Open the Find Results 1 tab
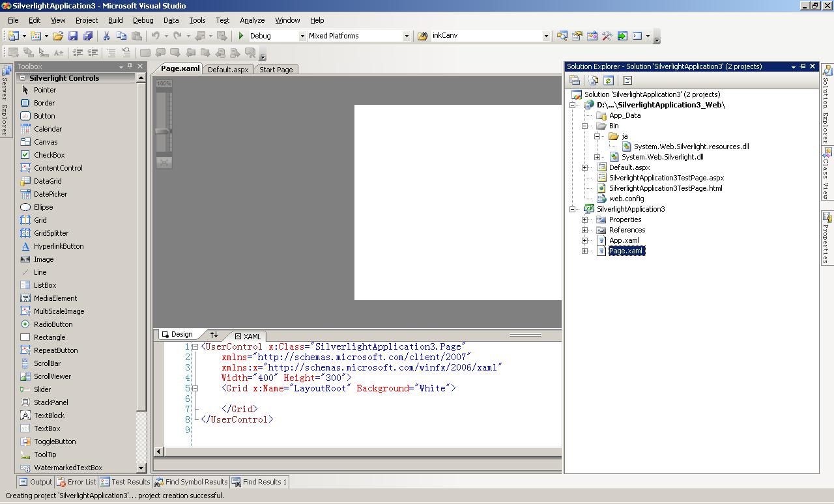The width and height of the screenshot is (834, 504). click(259, 482)
